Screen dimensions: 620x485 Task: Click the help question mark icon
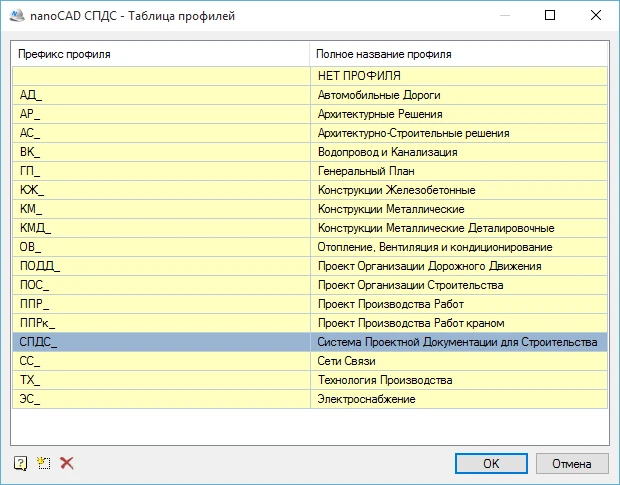click(20, 463)
